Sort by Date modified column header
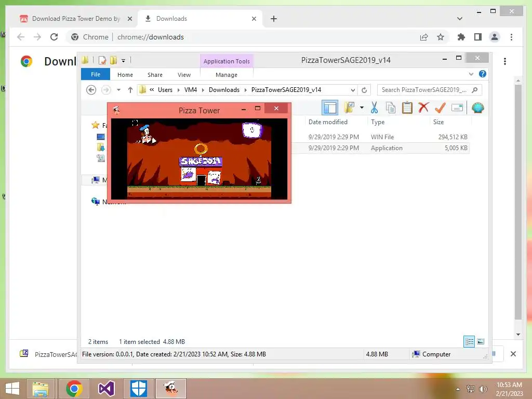This screenshot has width=532, height=399. 328,122
